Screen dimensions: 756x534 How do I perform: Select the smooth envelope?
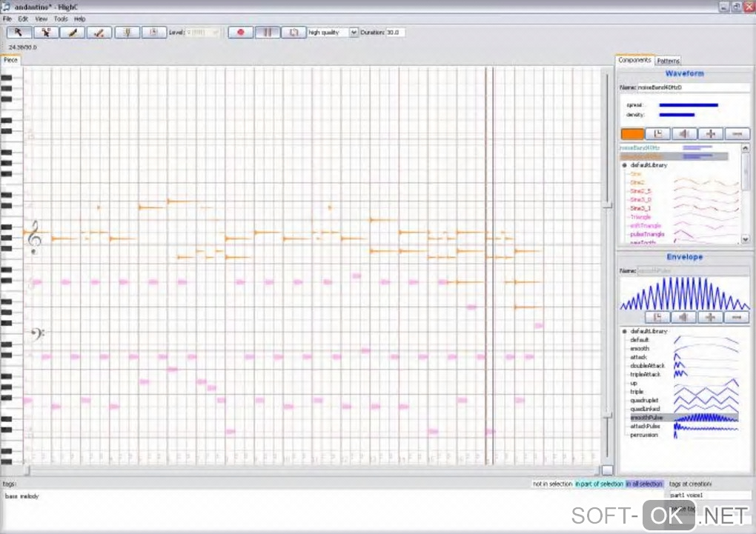(x=640, y=349)
